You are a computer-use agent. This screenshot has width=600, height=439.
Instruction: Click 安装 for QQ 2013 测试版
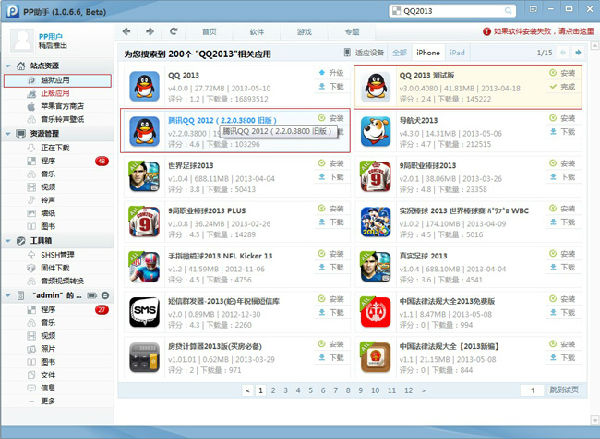pyautogui.click(x=562, y=73)
